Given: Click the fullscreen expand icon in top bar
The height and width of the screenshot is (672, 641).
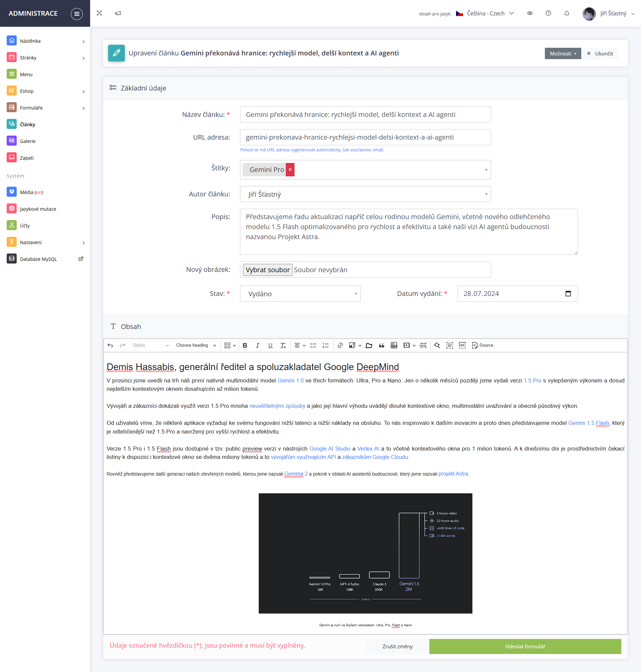Looking at the screenshot, I should [99, 13].
